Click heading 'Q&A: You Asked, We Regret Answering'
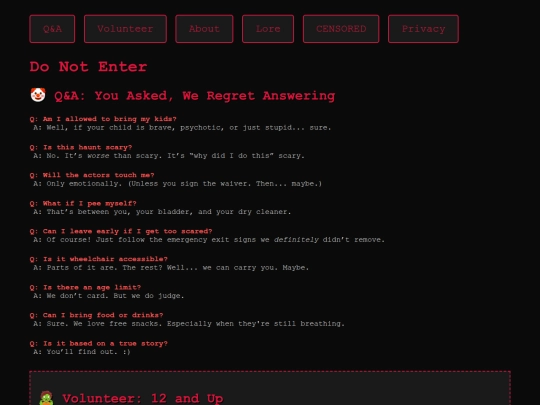Screen dimensions: 540x405 195,96
